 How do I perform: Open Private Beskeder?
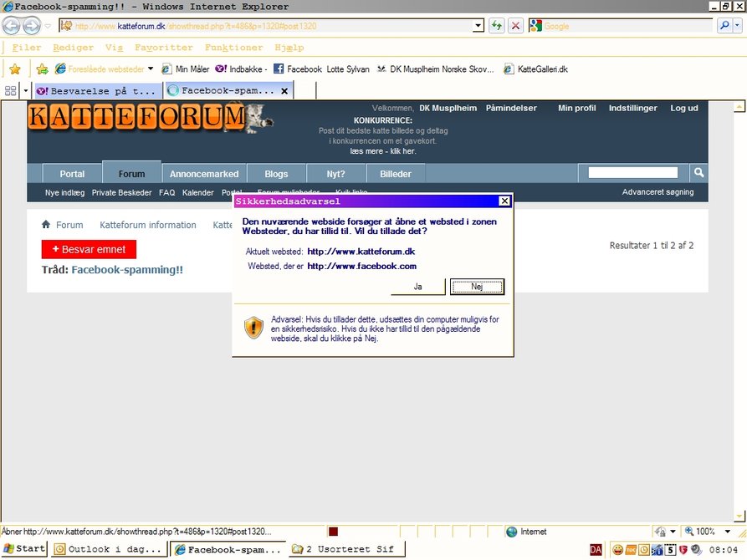click(121, 192)
